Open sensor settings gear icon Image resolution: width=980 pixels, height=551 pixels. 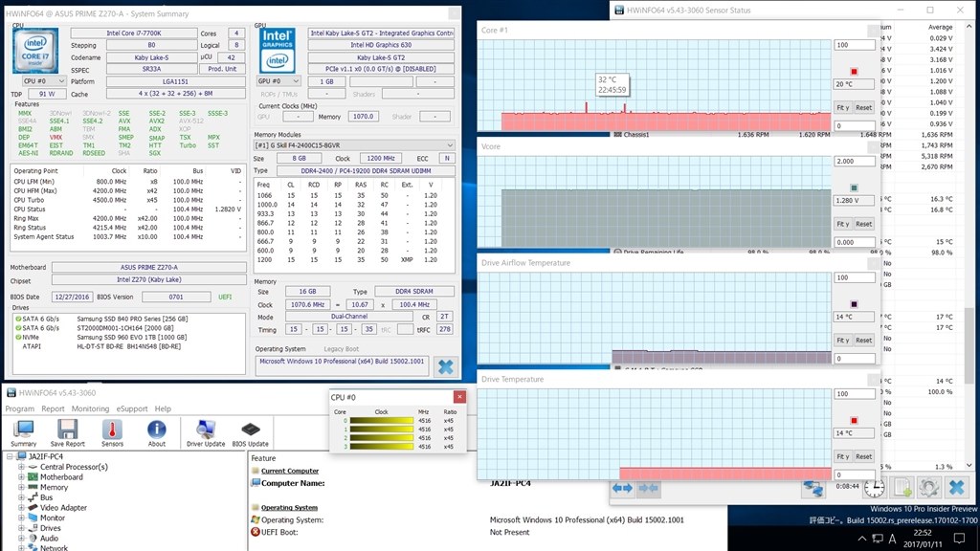point(928,487)
